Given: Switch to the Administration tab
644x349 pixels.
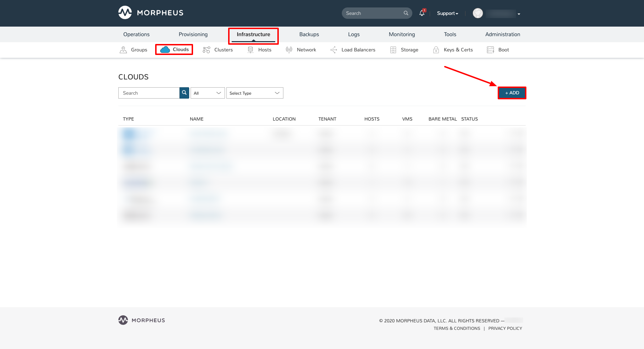Looking at the screenshot, I should click(x=503, y=34).
